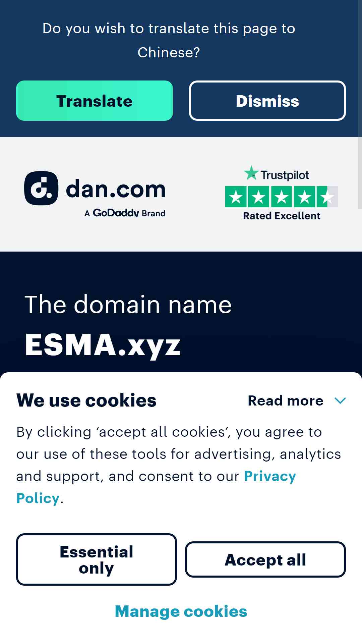Click the fifth half-filled Trustpilot star

pos(327,197)
